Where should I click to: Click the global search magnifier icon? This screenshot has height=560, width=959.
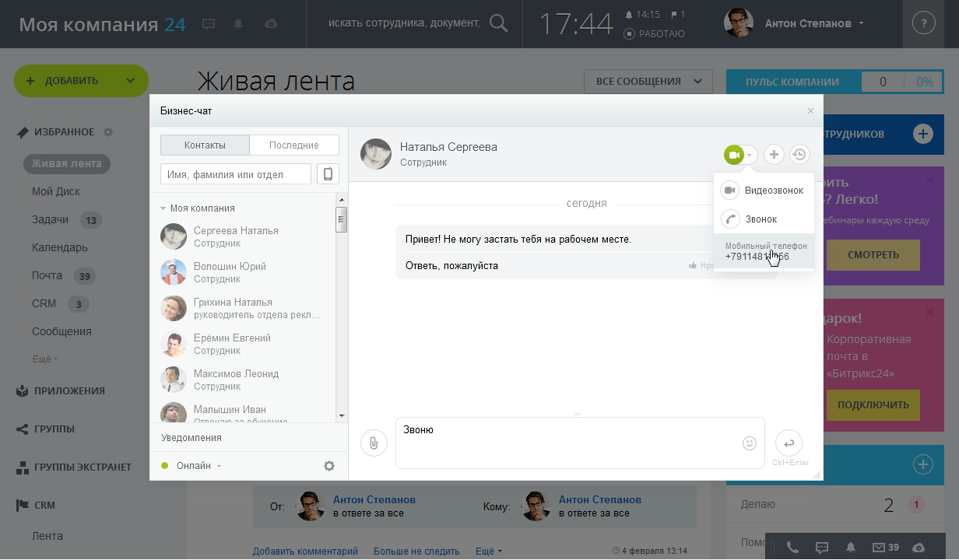498,23
